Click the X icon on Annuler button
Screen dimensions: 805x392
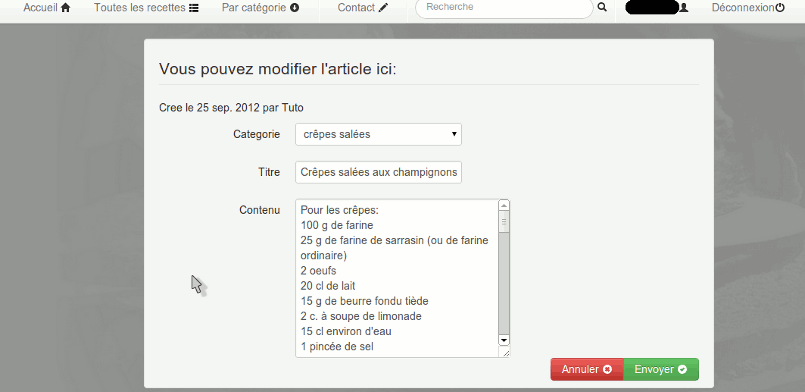click(x=607, y=369)
